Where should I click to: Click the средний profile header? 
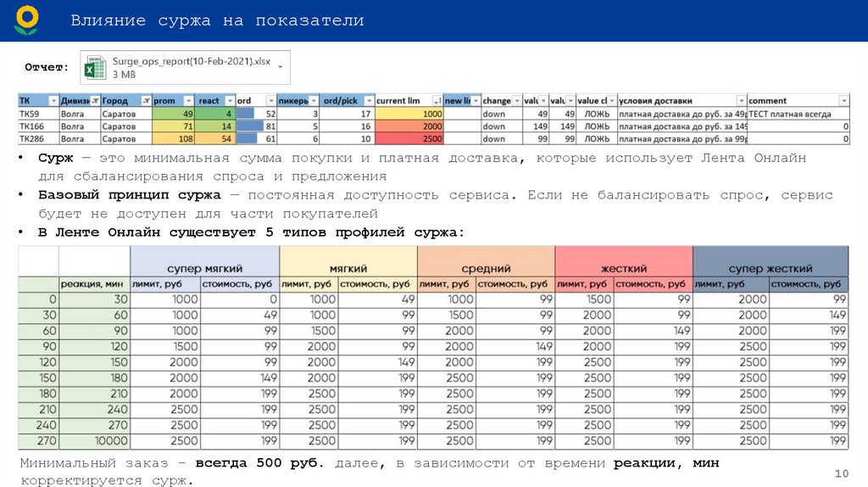[486, 261]
